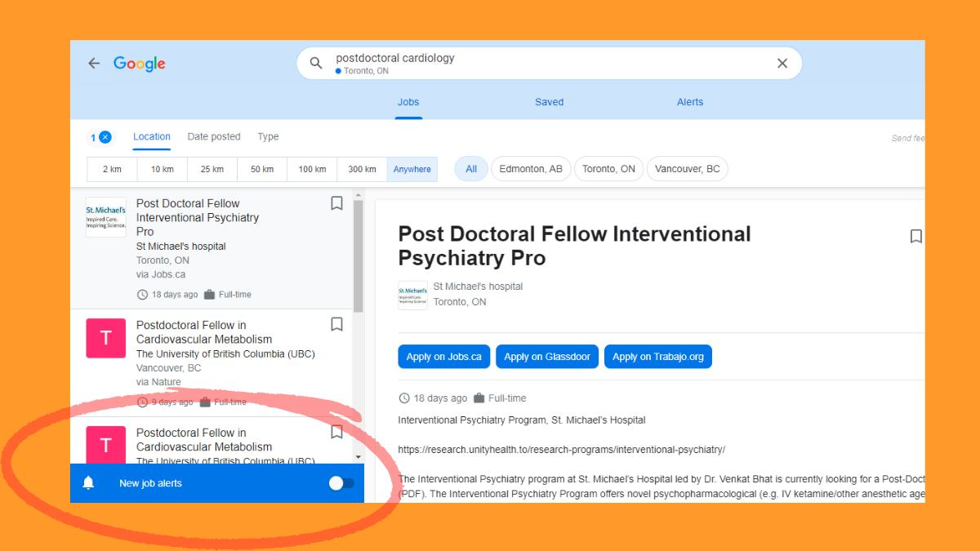Set distance to 50 km

coord(262,169)
